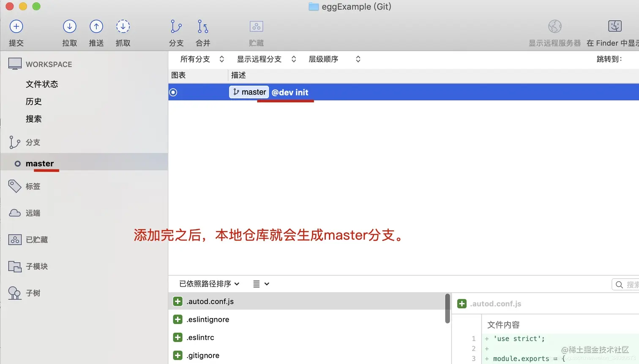Image resolution: width=639 pixels, height=364 pixels.
Task: Click the 跳转到 label
Action: coord(609,59)
